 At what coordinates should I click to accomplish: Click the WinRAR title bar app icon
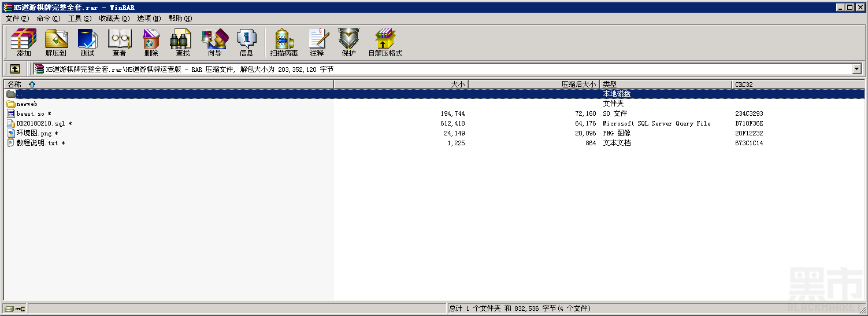(x=7, y=8)
